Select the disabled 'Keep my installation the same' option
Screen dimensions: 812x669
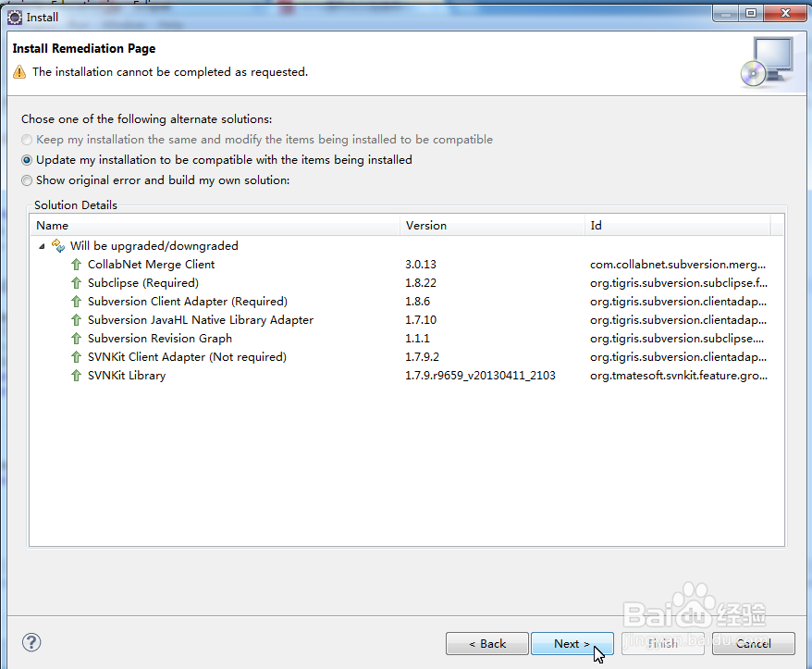(257, 140)
